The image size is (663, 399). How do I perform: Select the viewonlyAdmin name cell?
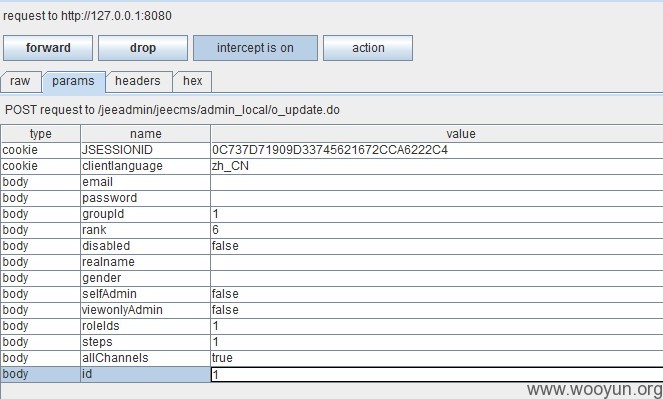tap(145, 311)
